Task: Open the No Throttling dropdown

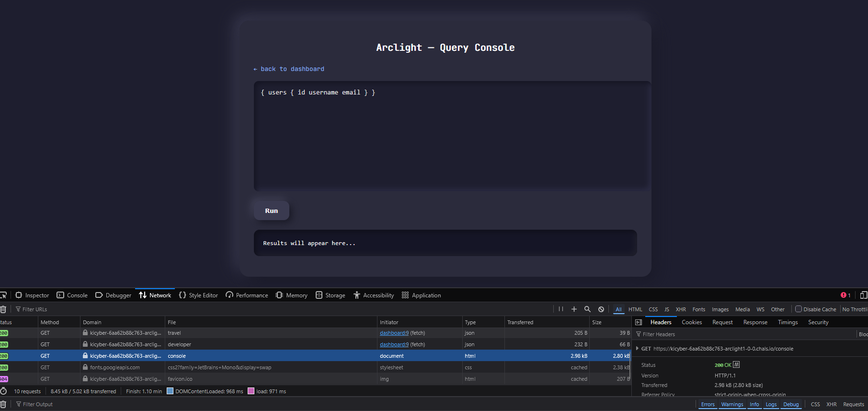Action: pos(855,309)
